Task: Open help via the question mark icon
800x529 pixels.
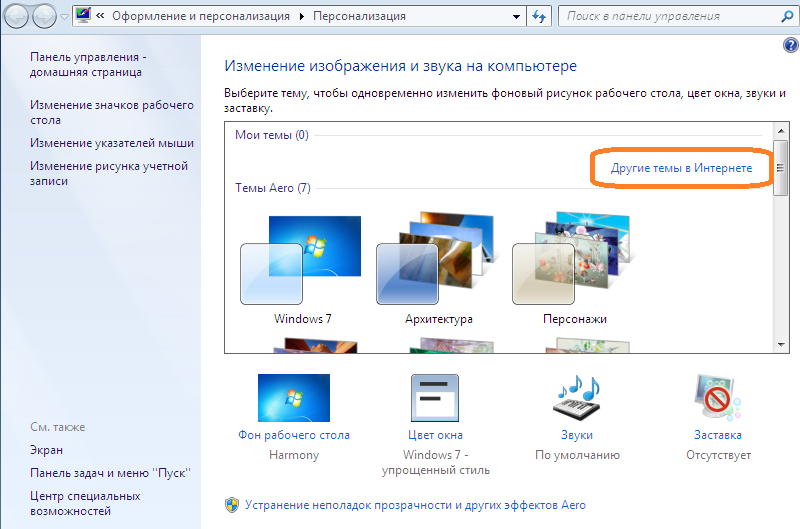Action: pyautogui.click(x=790, y=45)
